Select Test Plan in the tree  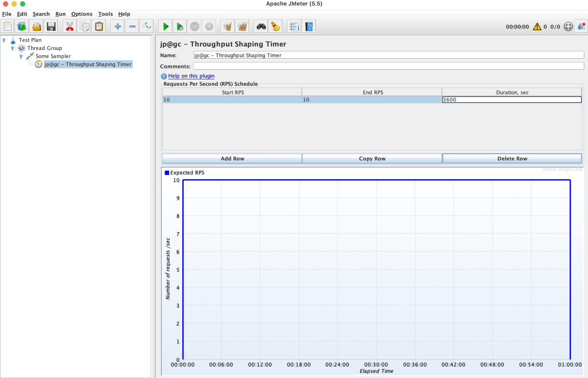30,40
